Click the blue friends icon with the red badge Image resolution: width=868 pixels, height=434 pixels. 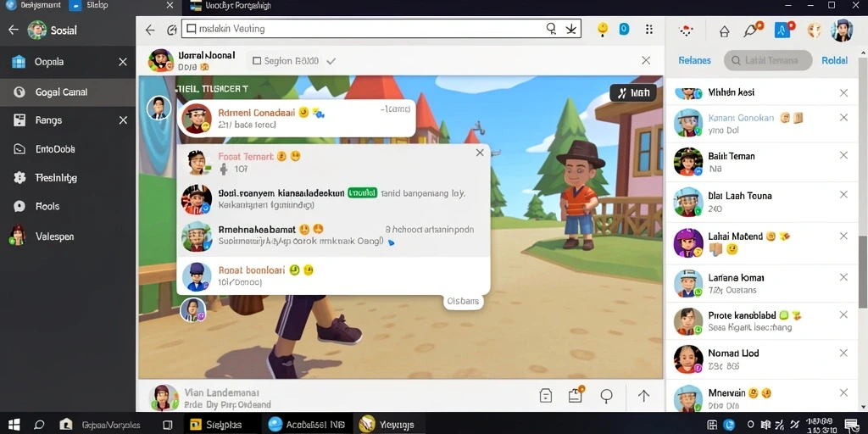tap(784, 29)
